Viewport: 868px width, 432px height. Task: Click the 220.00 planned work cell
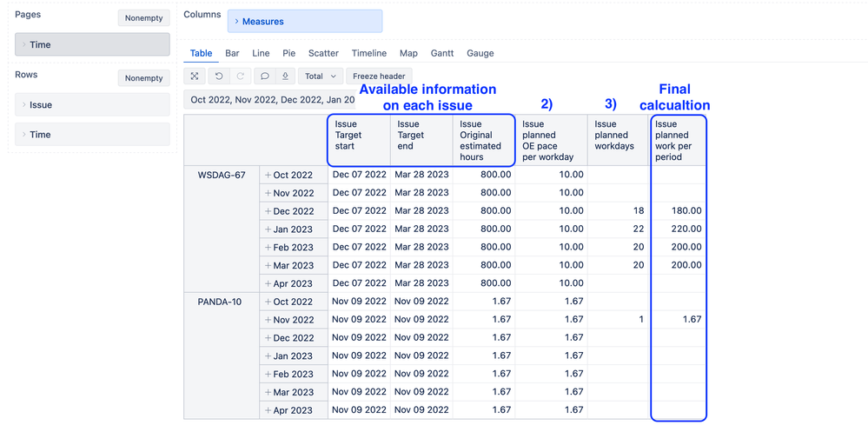pyautogui.click(x=678, y=229)
